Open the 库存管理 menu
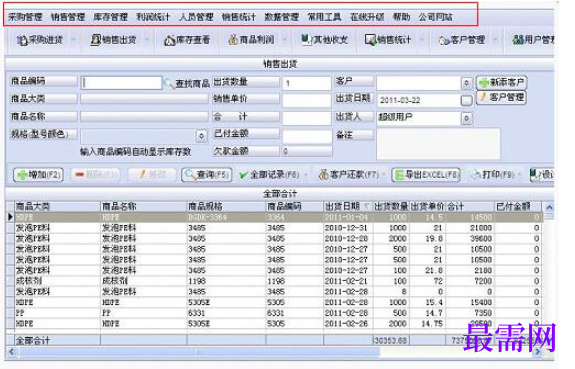575x369 pixels. pyautogui.click(x=110, y=17)
